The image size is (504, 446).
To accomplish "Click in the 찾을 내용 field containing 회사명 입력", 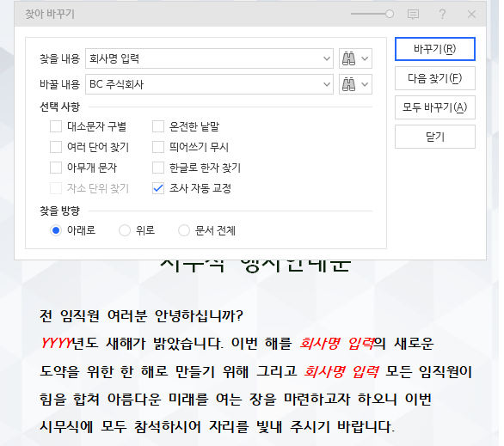I will click(209, 58).
